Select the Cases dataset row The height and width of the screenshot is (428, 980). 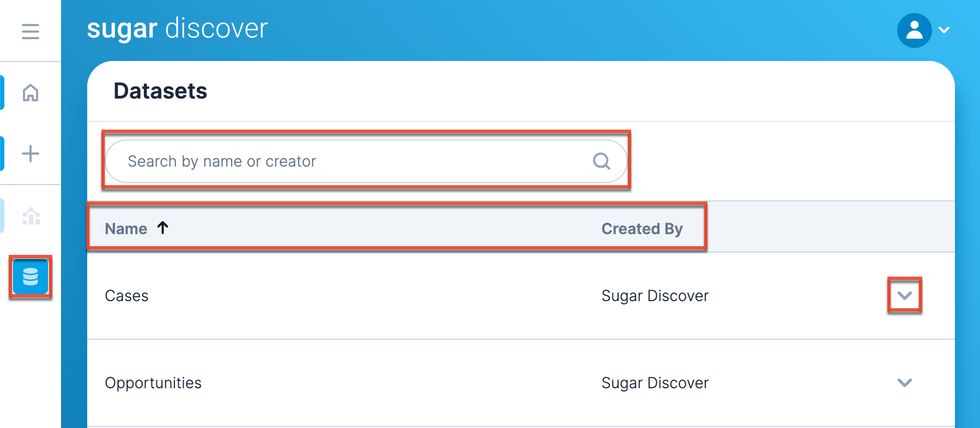126,296
